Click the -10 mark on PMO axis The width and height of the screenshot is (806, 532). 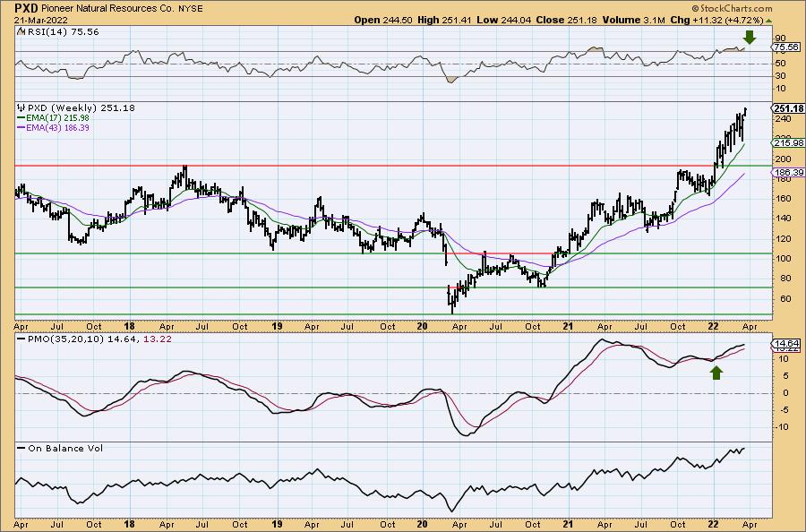tap(782, 427)
